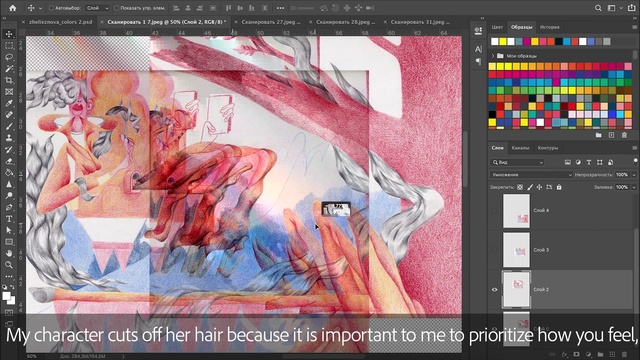The height and width of the screenshot is (360, 640).
Task: Create new adjustment layer button
Action: click(x=589, y=354)
